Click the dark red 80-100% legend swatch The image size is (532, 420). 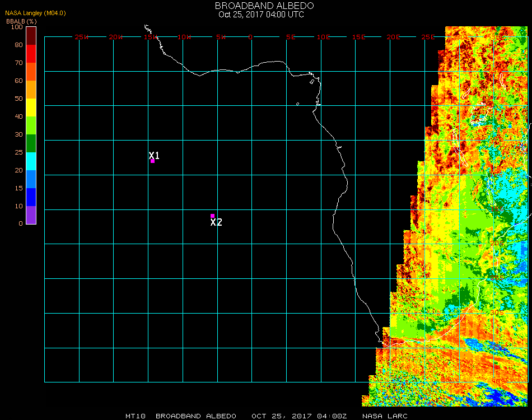(31, 35)
